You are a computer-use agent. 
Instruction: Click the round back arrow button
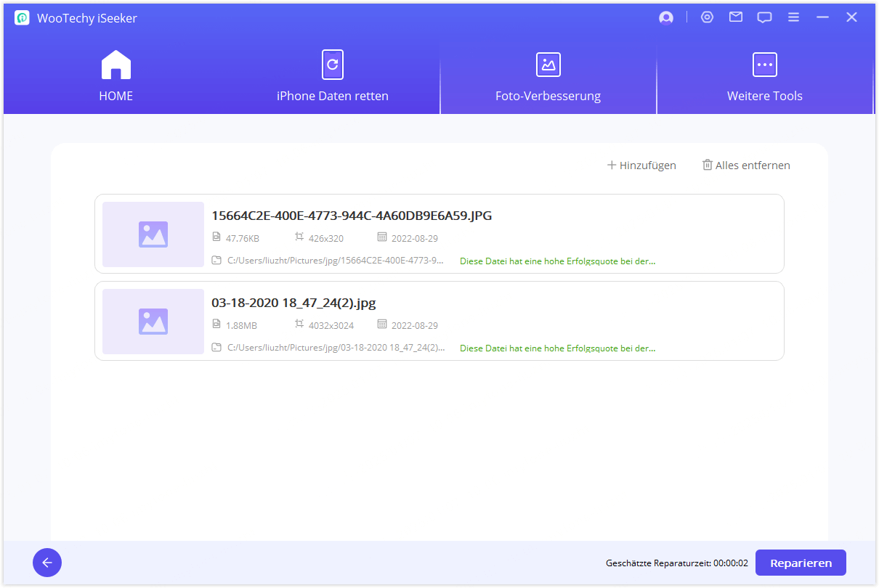click(x=47, y=563)
